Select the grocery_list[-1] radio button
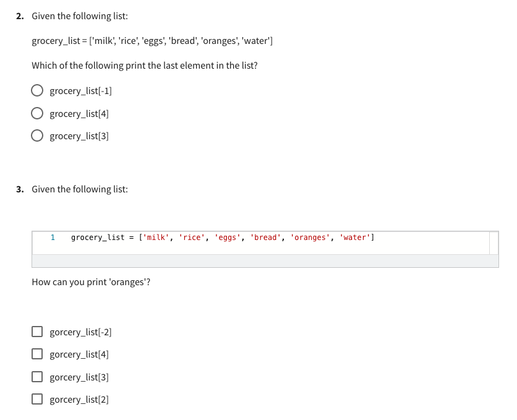 [x=37, y=90]
